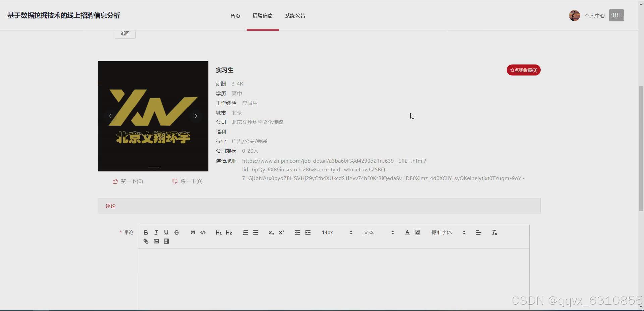The height and width of the screenshot is (311, 644).
Task: Apply superscript formatting
Action: (x=282, y=232)
